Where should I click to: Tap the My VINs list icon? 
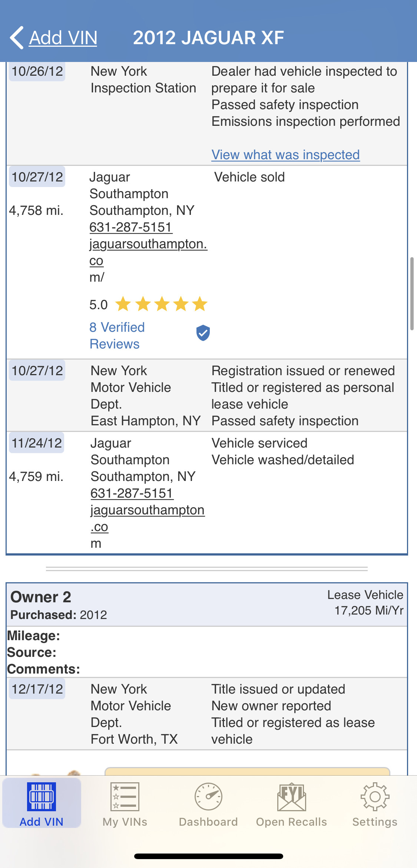(125, 796)
